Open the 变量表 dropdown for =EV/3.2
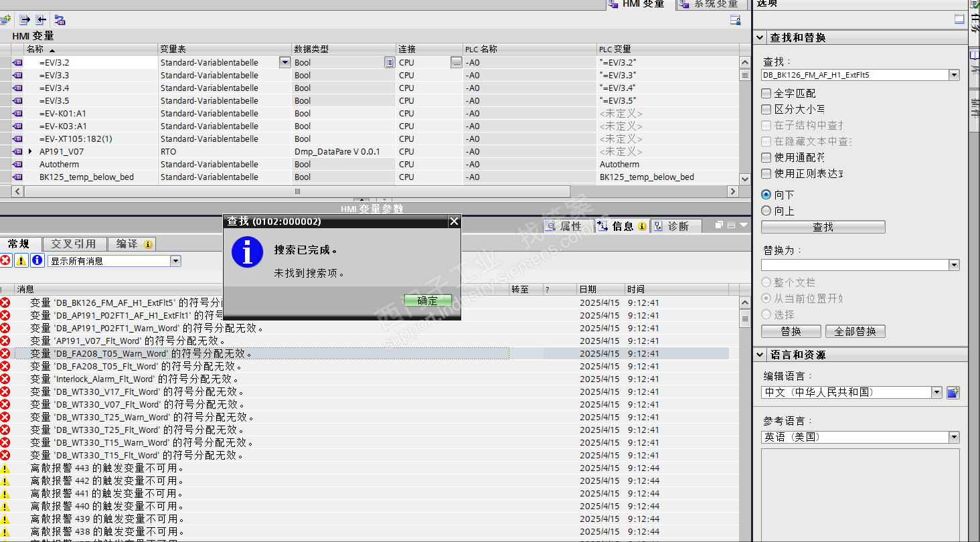Viewport: 980px width, 542px height. tap(285, 62)
